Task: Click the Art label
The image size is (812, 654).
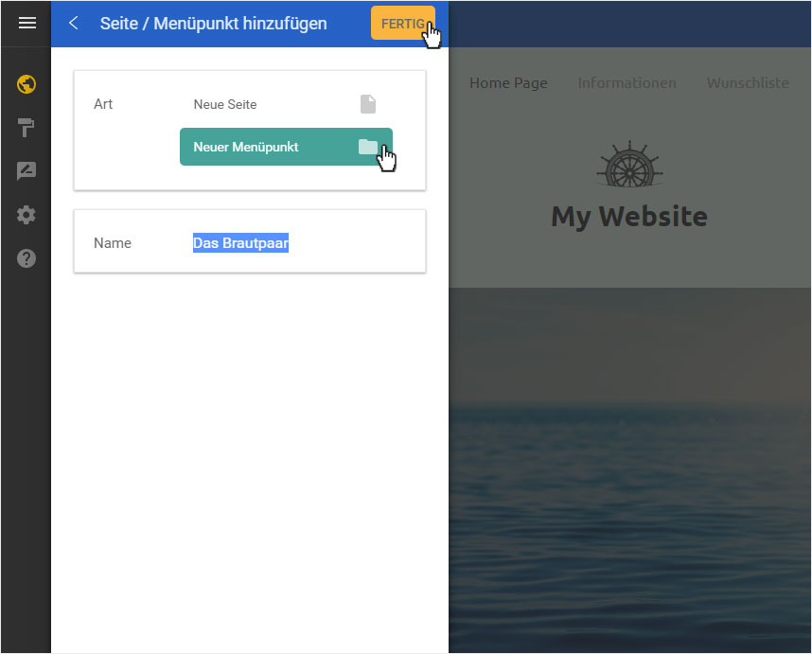Action: 103,104
